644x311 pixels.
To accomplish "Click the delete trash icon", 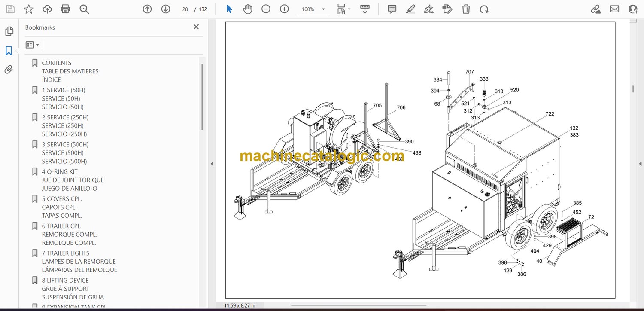I will [466, 9].
